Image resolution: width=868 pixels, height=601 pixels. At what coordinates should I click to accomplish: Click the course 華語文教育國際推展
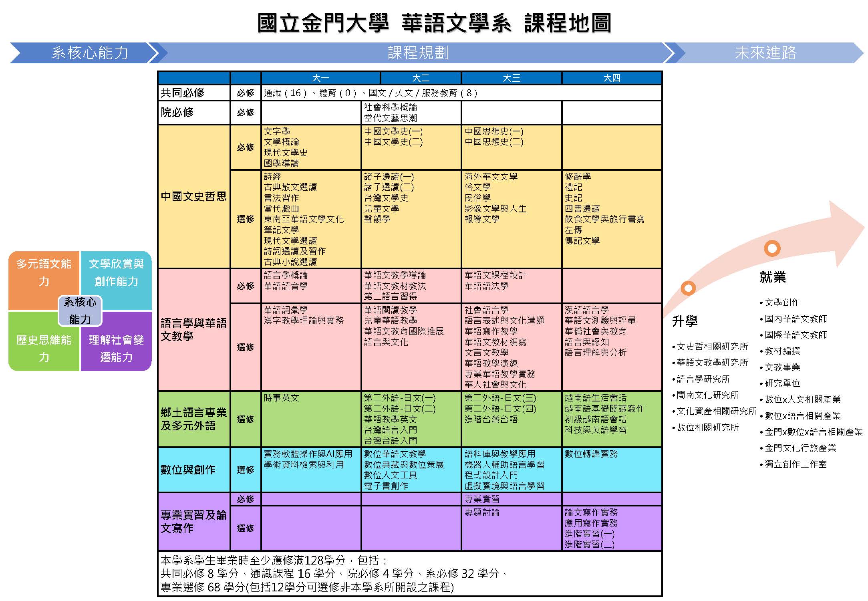tap(404, 331)
